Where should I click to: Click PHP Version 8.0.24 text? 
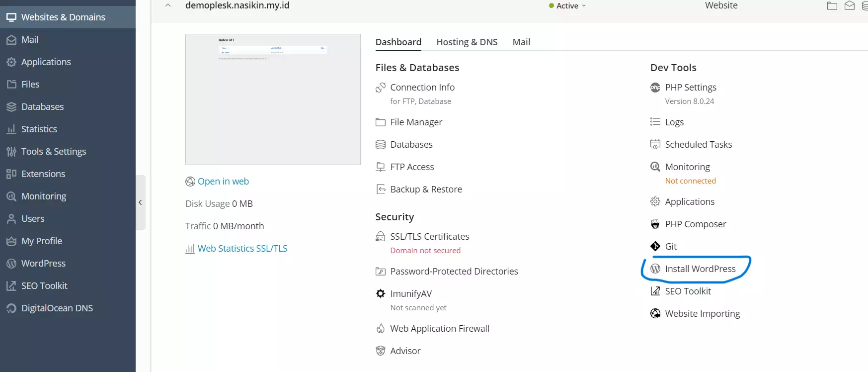pyautogui.click(x=690, y=101)
